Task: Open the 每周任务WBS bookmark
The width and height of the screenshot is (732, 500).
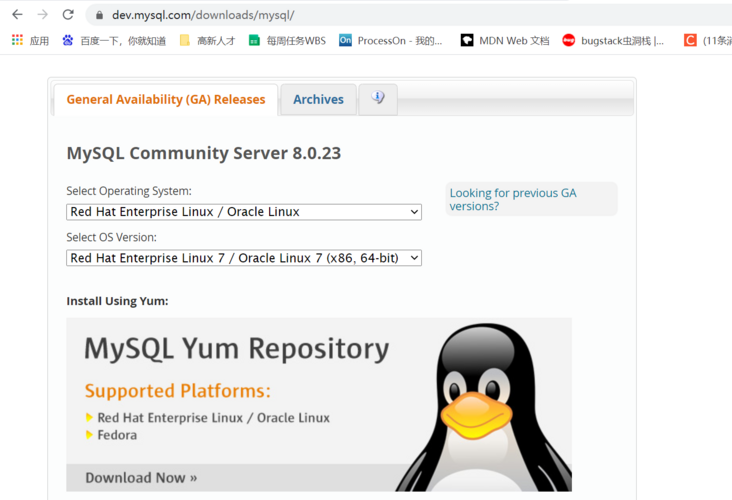Action: [x=287, y=41]
